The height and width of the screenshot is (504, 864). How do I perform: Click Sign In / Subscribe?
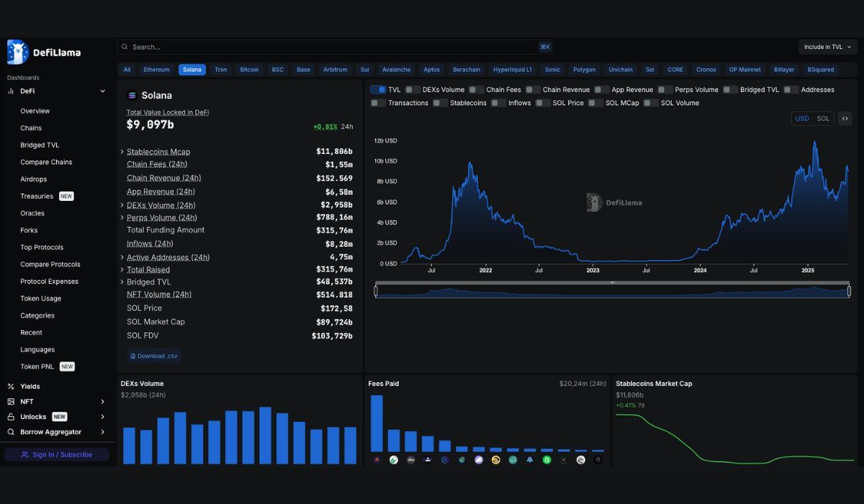[57, 455]
